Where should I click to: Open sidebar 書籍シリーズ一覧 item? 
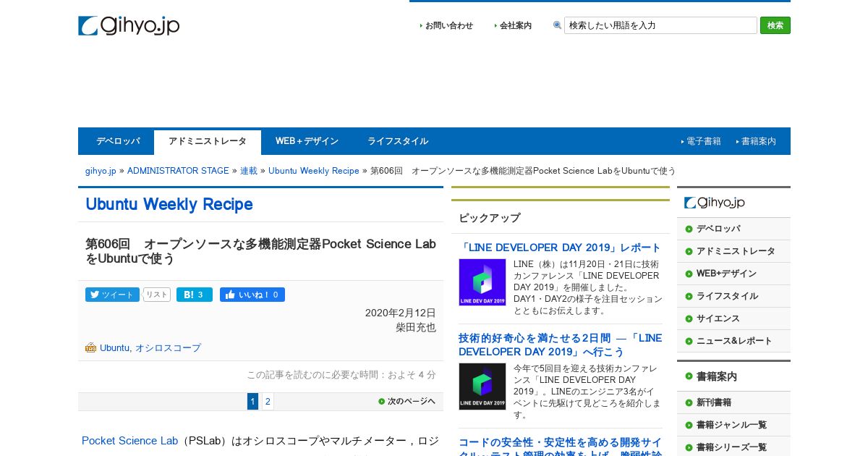733,447
